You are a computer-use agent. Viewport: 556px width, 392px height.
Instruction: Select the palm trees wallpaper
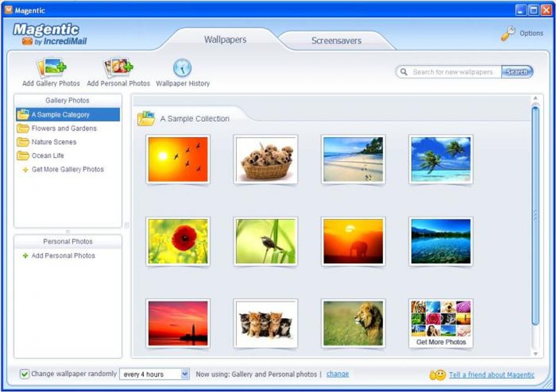[441, 160]
